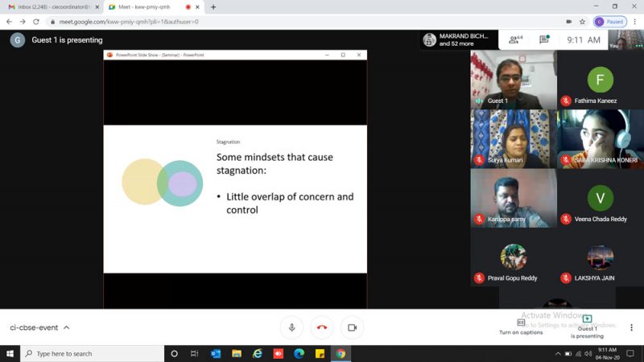
Task: Go forward in browser history
Action: [23, 22]
